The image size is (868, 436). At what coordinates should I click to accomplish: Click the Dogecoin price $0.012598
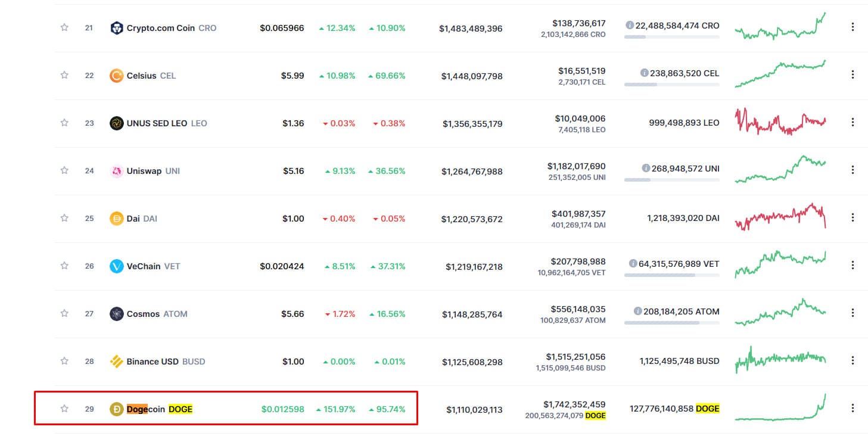coord(282,409)
